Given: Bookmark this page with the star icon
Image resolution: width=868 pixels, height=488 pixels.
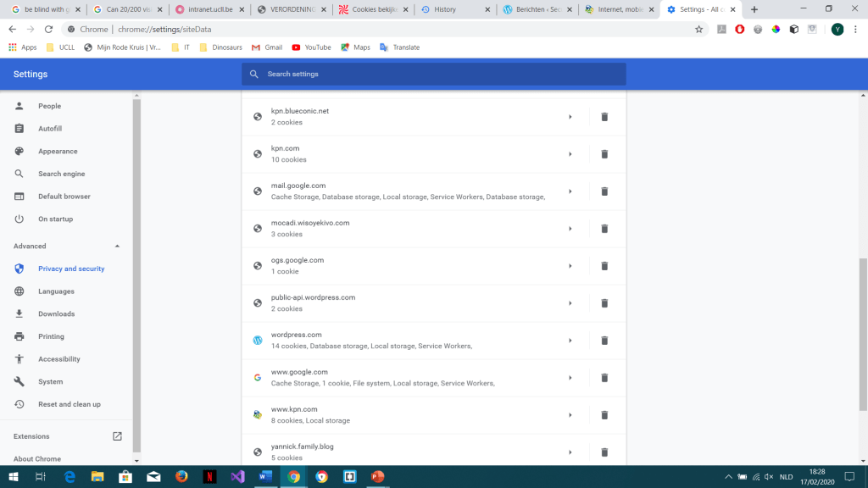Looking at the screenshot, I should (698, 29).
